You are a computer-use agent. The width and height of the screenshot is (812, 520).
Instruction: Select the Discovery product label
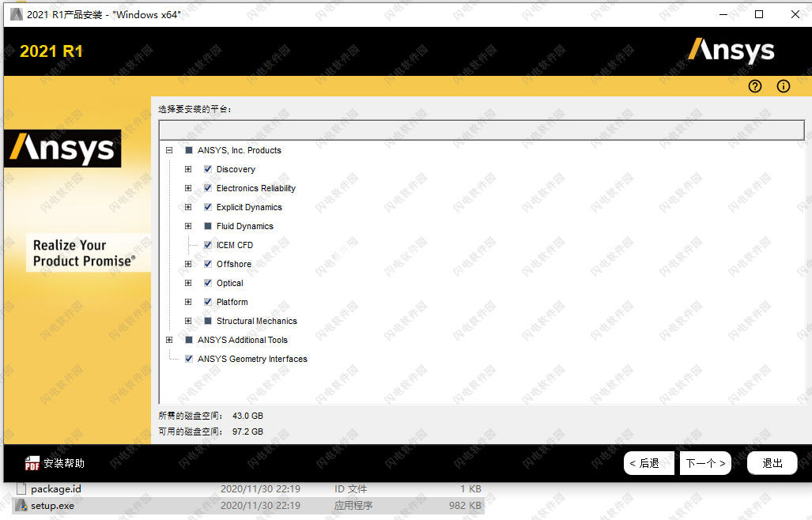[x=236, y=169]
